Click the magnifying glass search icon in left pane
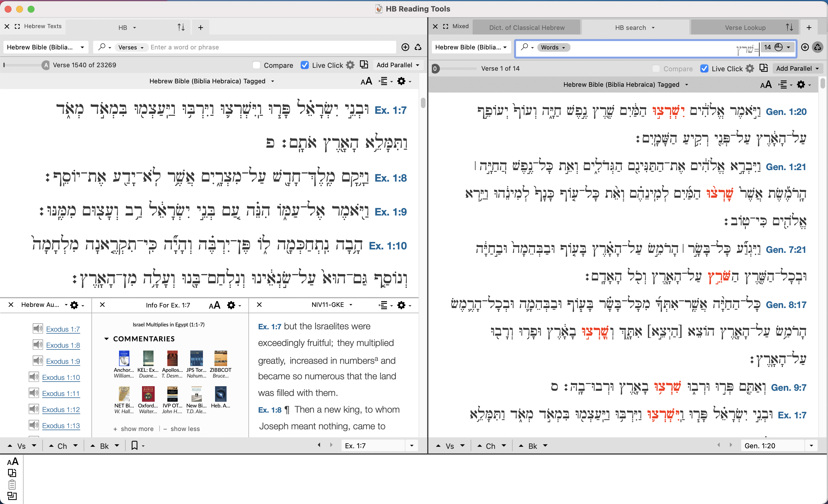Screen dimensions: 828x504 tap(102, 47)
